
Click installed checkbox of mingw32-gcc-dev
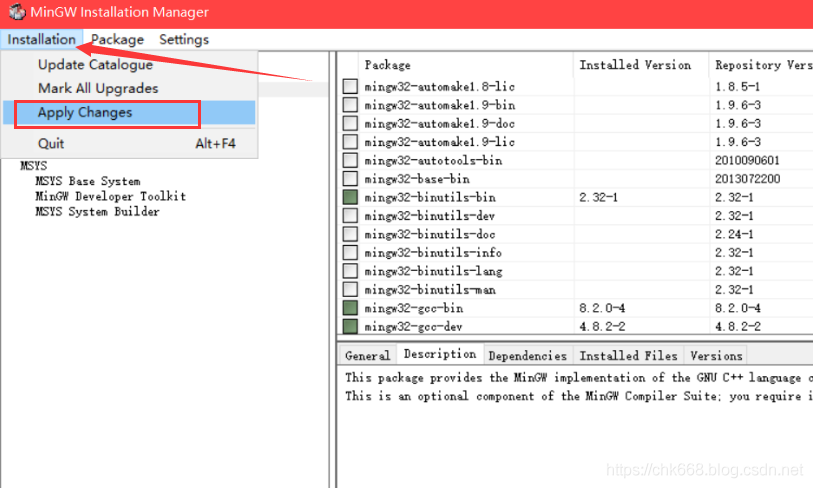tap(350, 326)
